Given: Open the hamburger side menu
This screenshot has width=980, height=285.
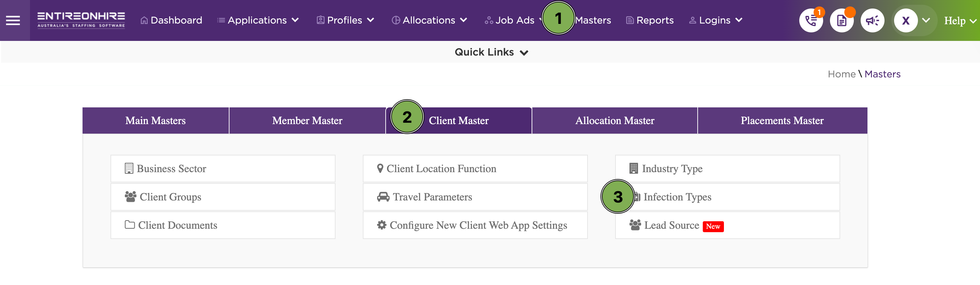Looking at the screenshot, I should (x=13, y=20).
